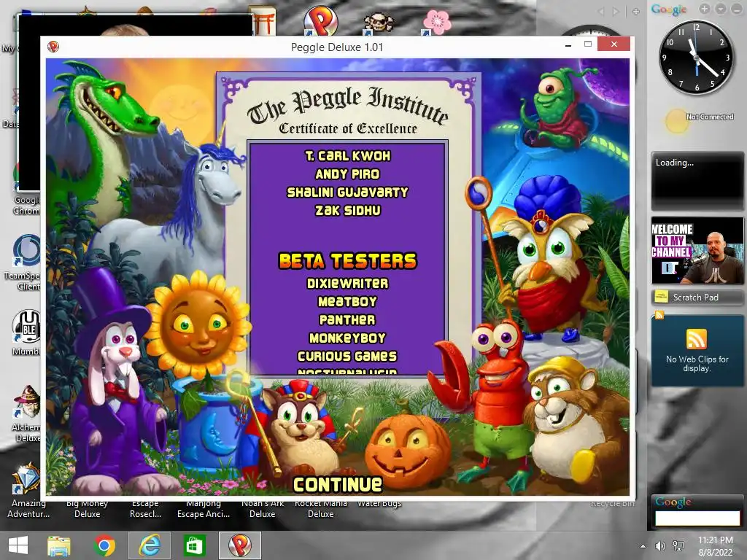This screenshot has height=560, width=747.
Task: Show hidden tray icons arrow
Action: coord(643,546)
